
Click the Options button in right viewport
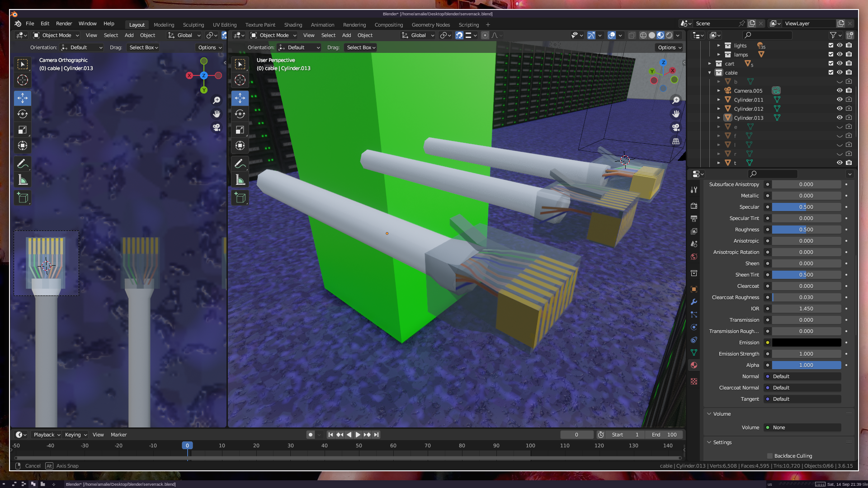coord(670,47)
